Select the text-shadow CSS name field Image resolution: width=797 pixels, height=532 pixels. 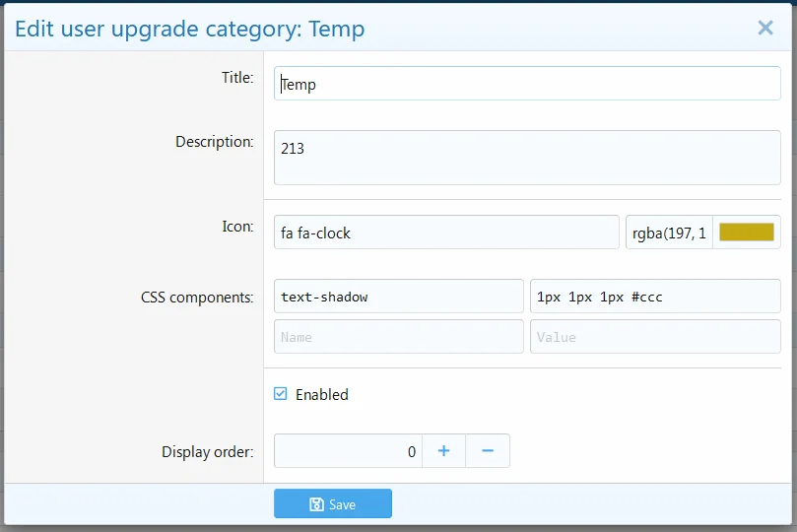399,297
